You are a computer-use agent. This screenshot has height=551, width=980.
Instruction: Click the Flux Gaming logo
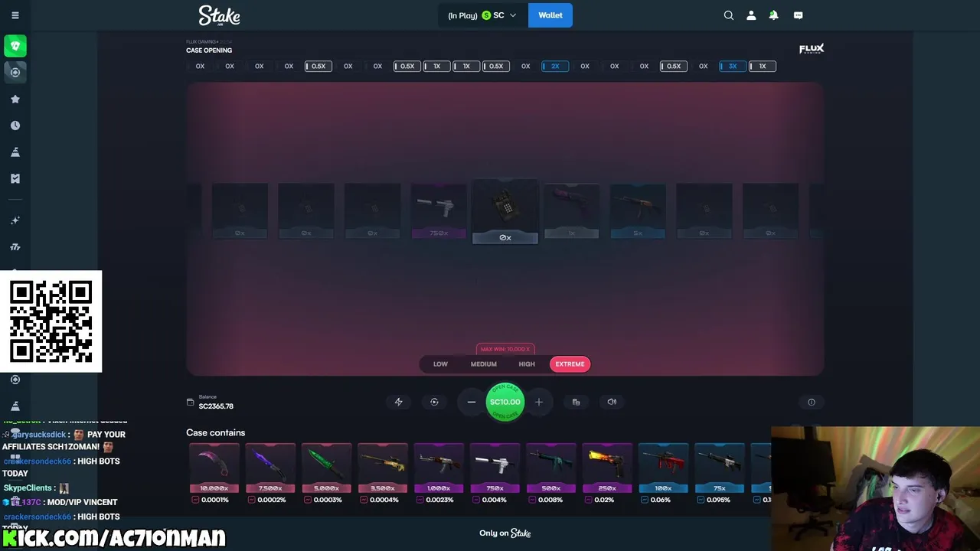(812, 49)
